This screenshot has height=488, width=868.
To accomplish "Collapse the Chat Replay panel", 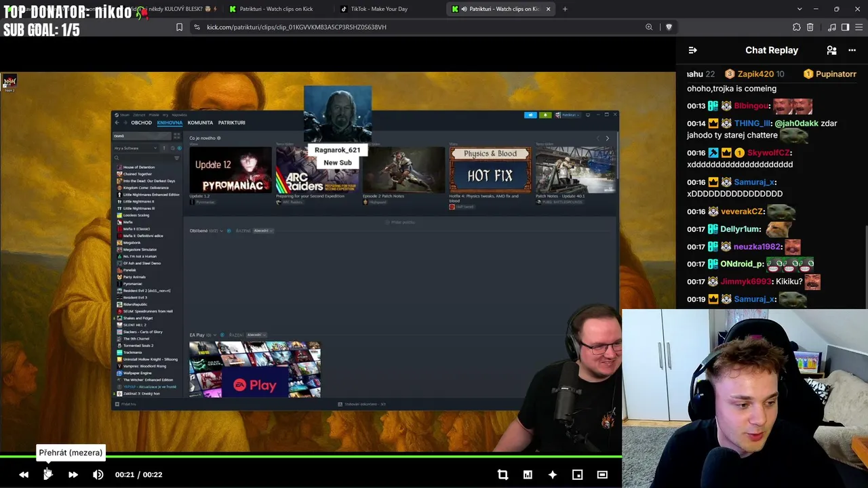I will click(692, 50).
